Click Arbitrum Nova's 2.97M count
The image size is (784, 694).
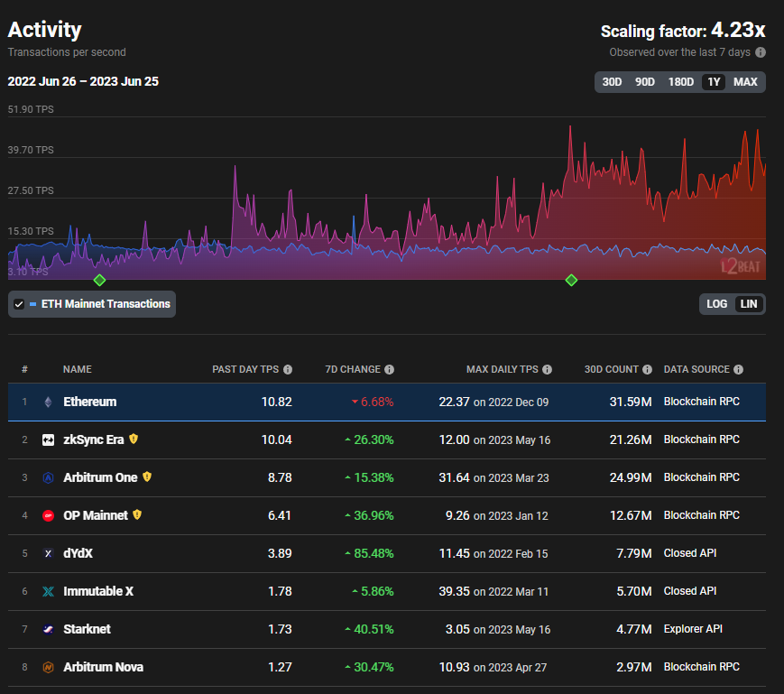[634, 668]
